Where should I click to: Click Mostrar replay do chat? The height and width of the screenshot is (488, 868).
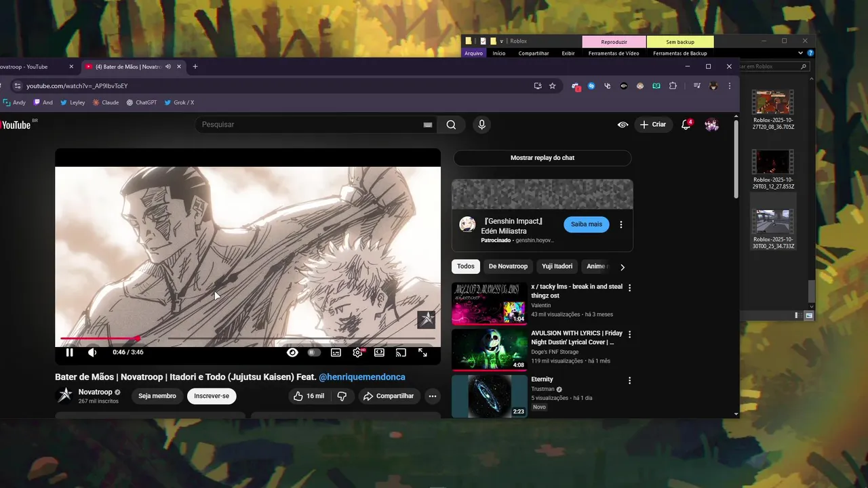[x=542, y=158]
